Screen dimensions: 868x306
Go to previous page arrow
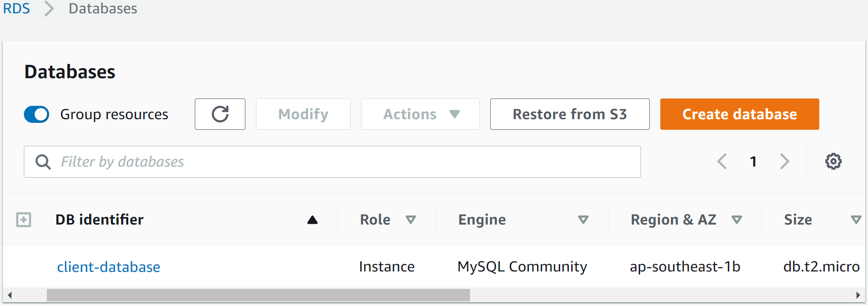point(722,162)
